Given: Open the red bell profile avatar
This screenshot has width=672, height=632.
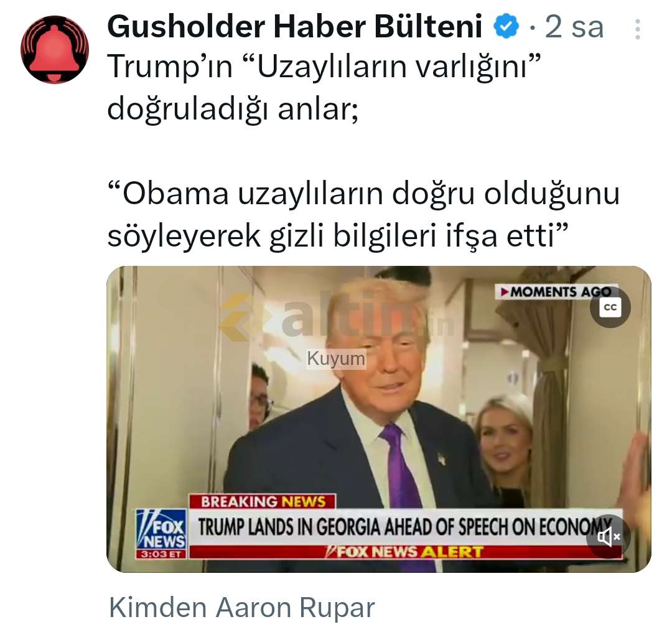Looking at the screenshot, I should click(x=55, y=49).
